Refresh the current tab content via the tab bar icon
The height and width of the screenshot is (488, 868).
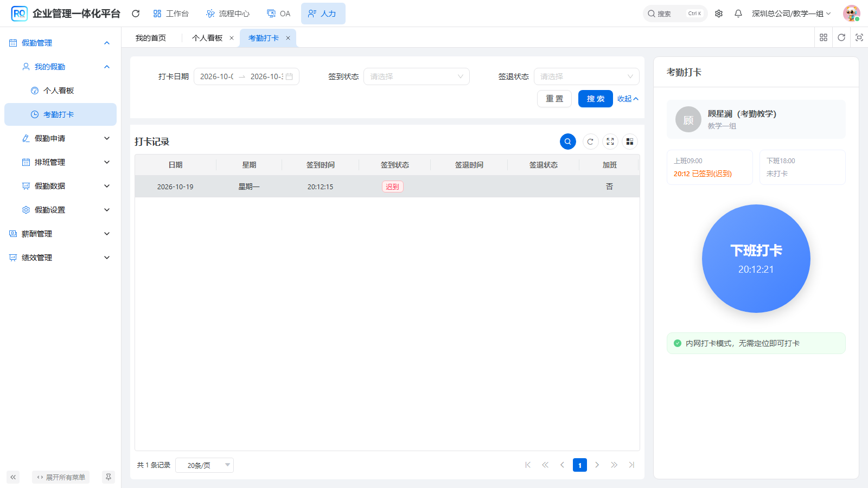[x=841, y=37]
